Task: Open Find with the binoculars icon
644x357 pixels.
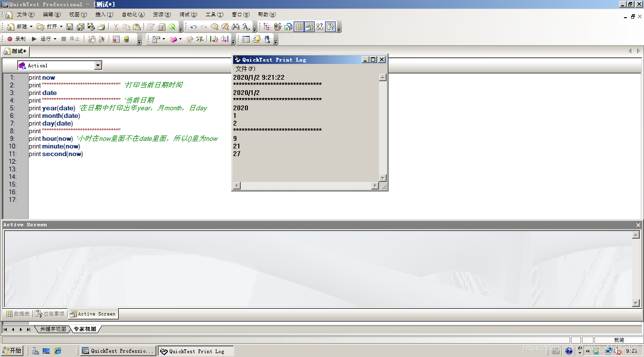Action: 235,27
